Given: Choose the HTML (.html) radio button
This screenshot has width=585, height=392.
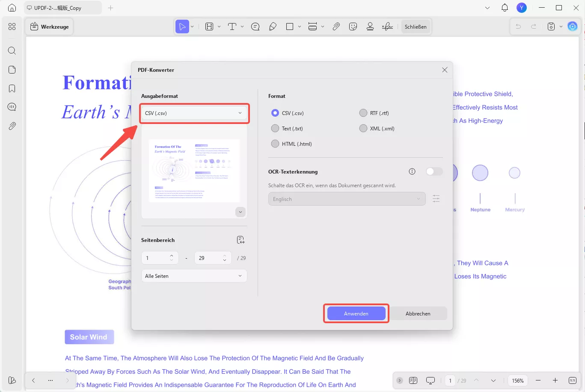Looking at the screenshot, I should click(x=275, y=144).
